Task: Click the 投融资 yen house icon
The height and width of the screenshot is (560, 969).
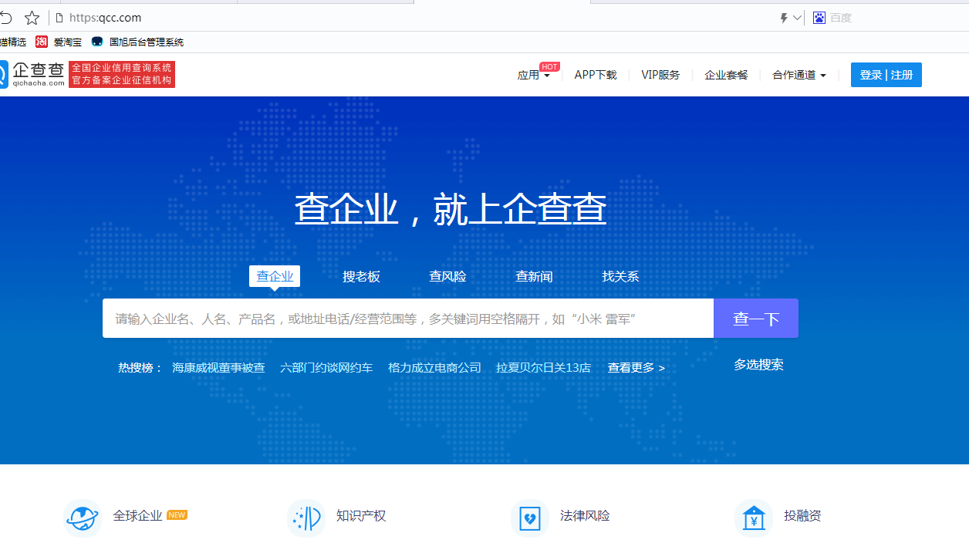Action: tap(754, 518)
